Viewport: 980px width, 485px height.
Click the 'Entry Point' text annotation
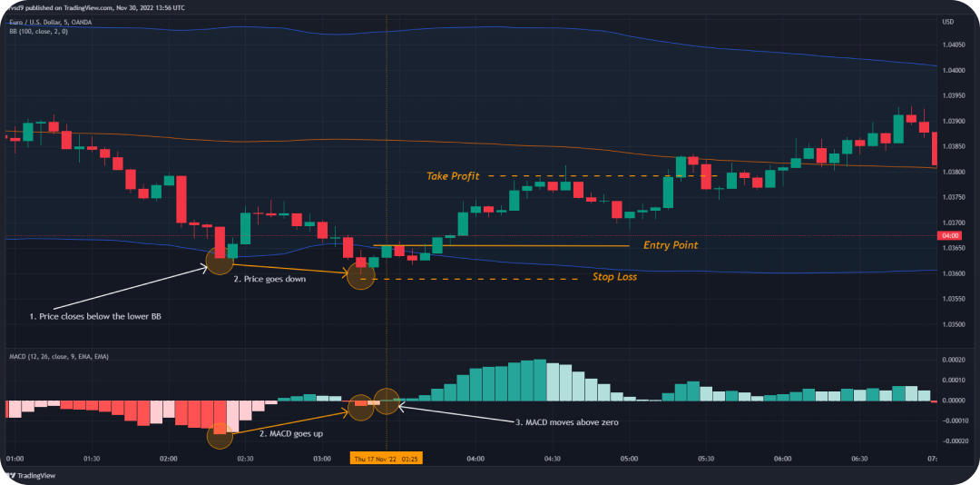pos(671,245)
